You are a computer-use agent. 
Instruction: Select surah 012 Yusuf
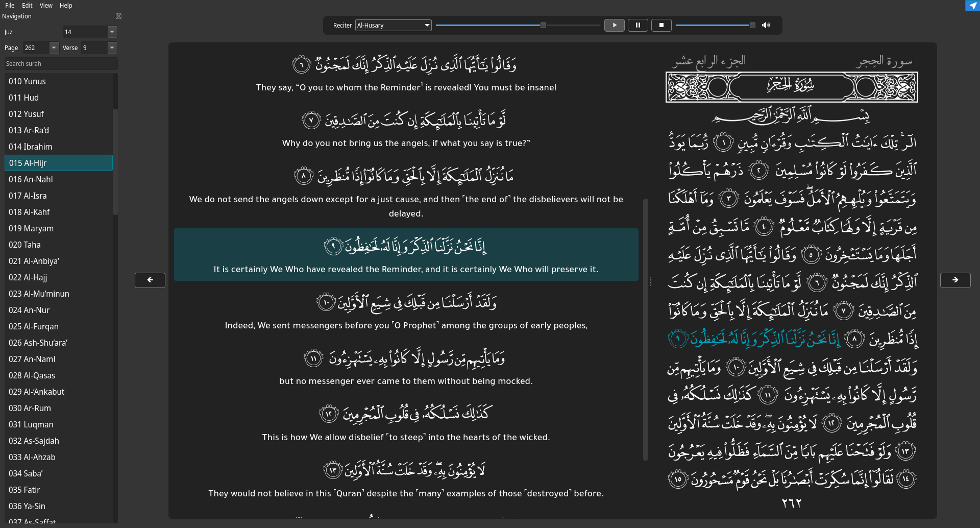point(58,114)
